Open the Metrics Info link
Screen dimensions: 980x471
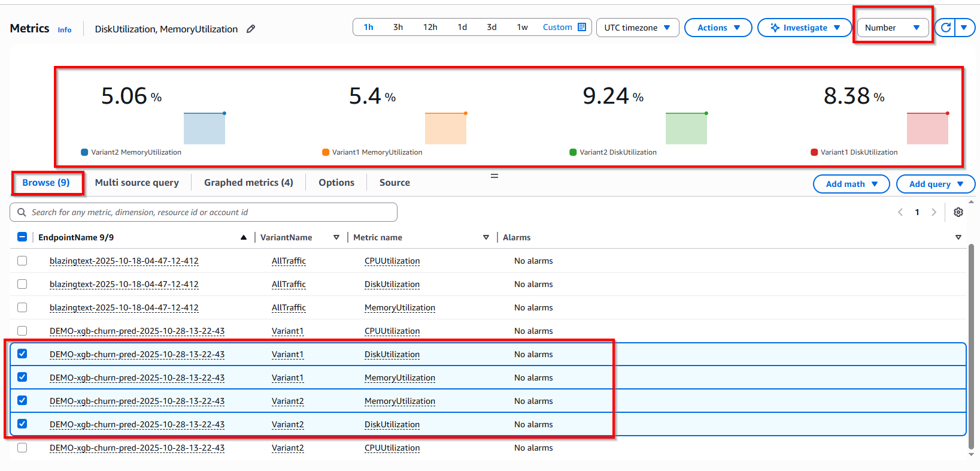click(x=65, y=30)
